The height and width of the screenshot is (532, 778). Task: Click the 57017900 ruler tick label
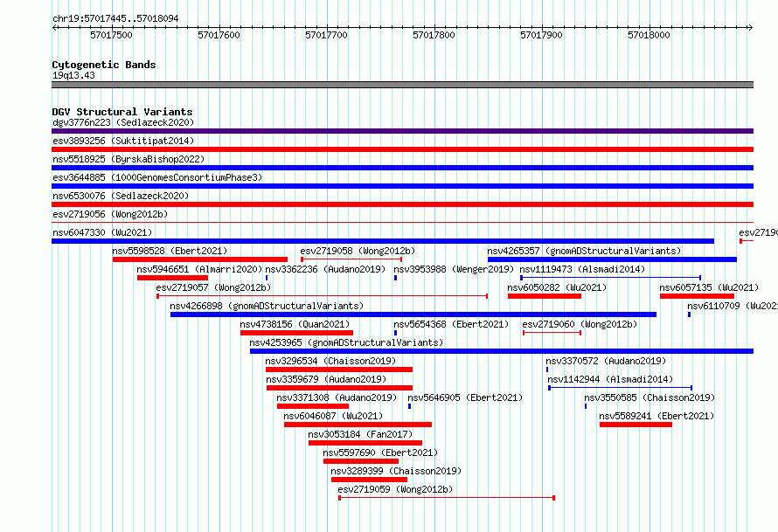click(x=541, y=35)
